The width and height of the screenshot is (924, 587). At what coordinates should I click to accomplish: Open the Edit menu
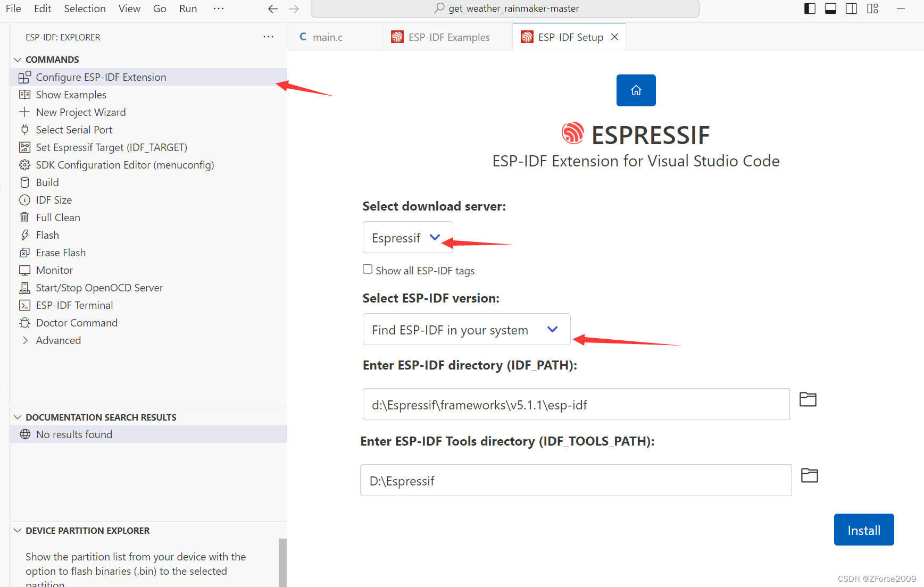[x=43, y=9]
